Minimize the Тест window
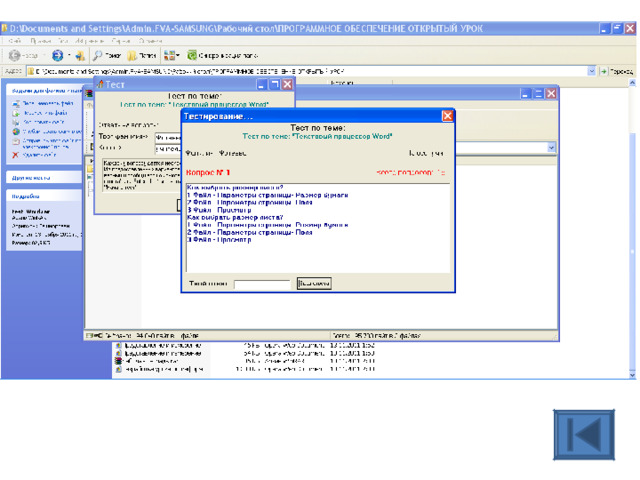Image resolution: width=640 pixels, height=480 pixels. 262,84
